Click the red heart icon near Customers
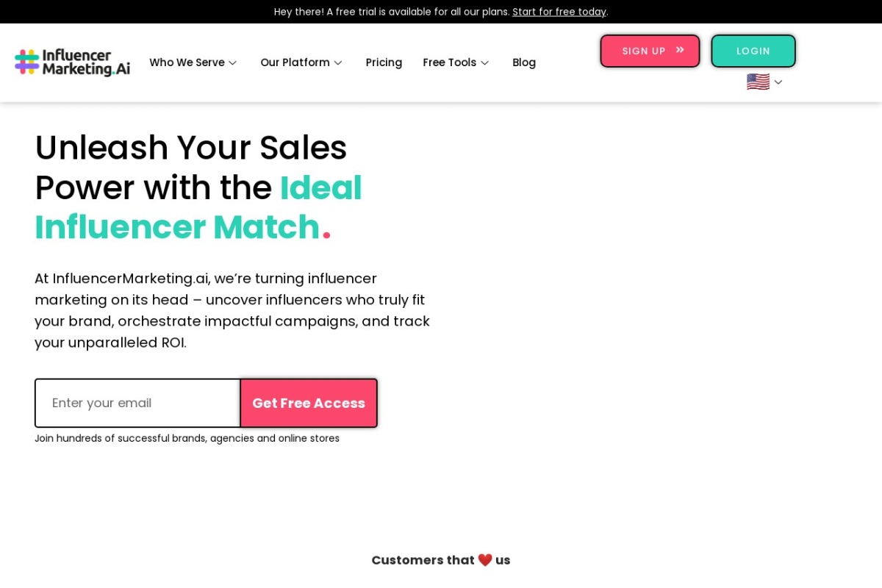The image size is (882, 588). coord(485,559)
